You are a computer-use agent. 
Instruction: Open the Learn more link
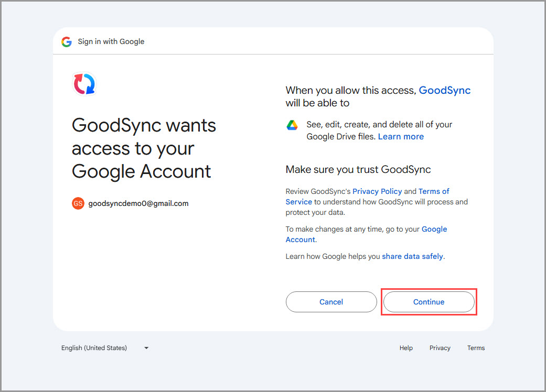(401, 137)
